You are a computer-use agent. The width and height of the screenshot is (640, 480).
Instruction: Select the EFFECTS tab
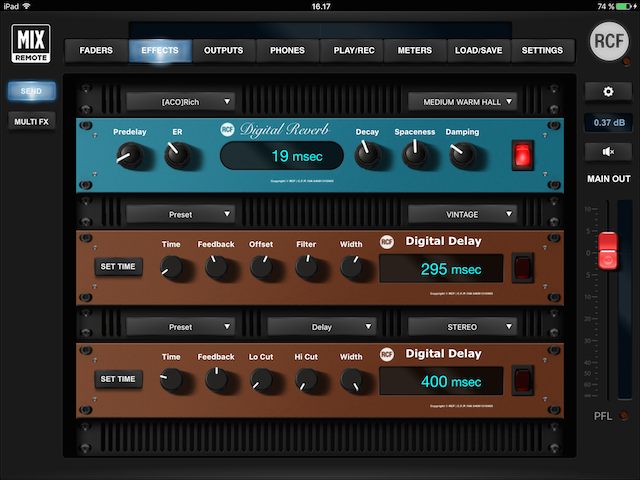coord(160,51)
